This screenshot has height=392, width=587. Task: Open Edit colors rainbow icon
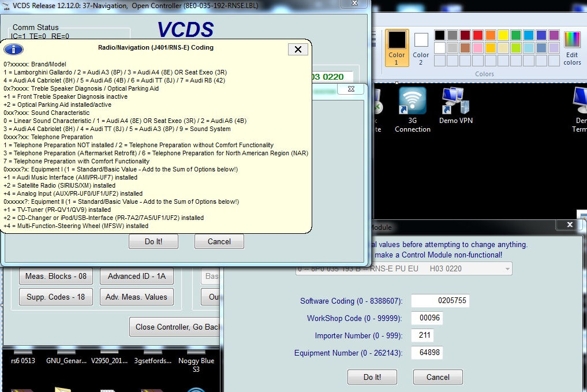pos(572,48)
